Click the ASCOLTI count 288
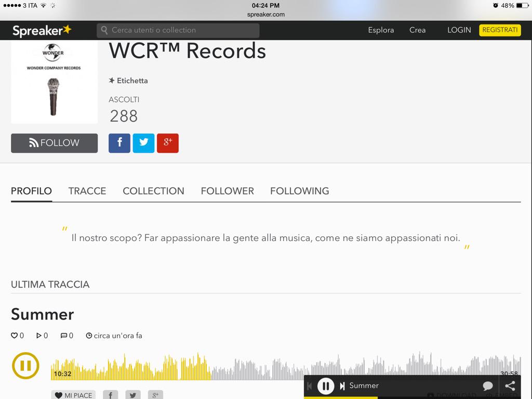The width and height of the screenshot is (532, 399). pos(124,116)
